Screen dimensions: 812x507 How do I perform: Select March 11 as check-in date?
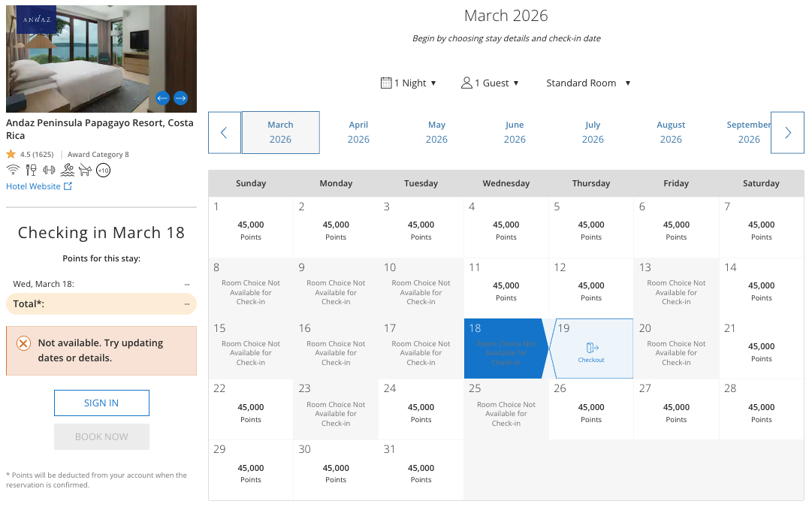click(506, 288)
